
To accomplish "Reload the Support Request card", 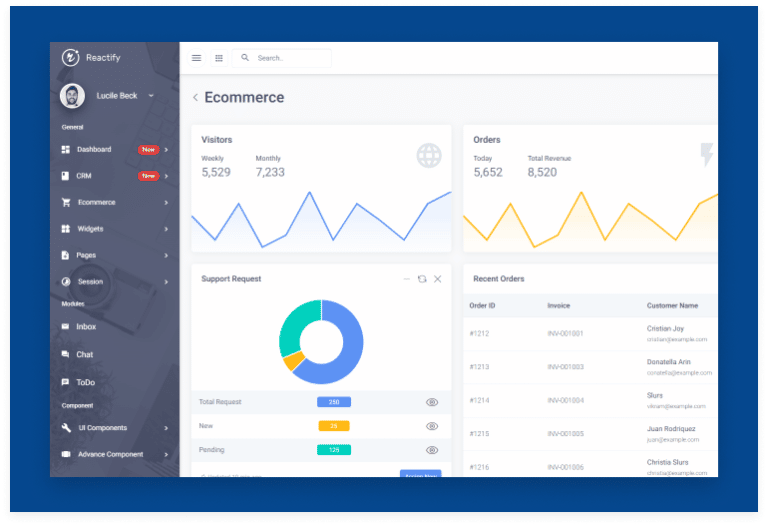I will click(422, 279).
